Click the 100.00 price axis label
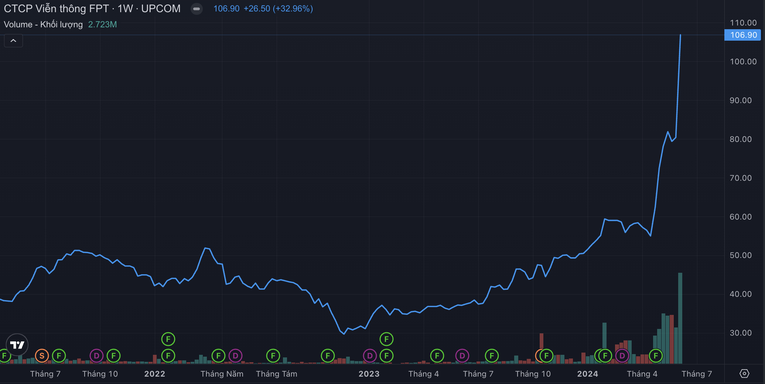765x384 pixels. point(743,61)
